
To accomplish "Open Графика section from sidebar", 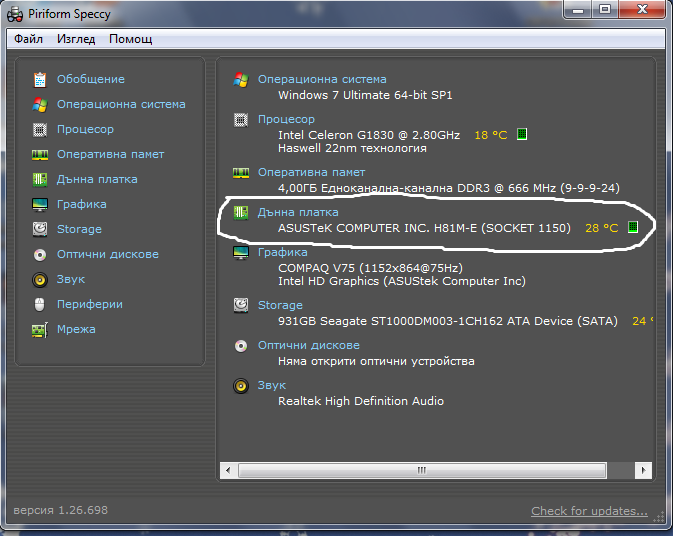I will coord(82,205).
